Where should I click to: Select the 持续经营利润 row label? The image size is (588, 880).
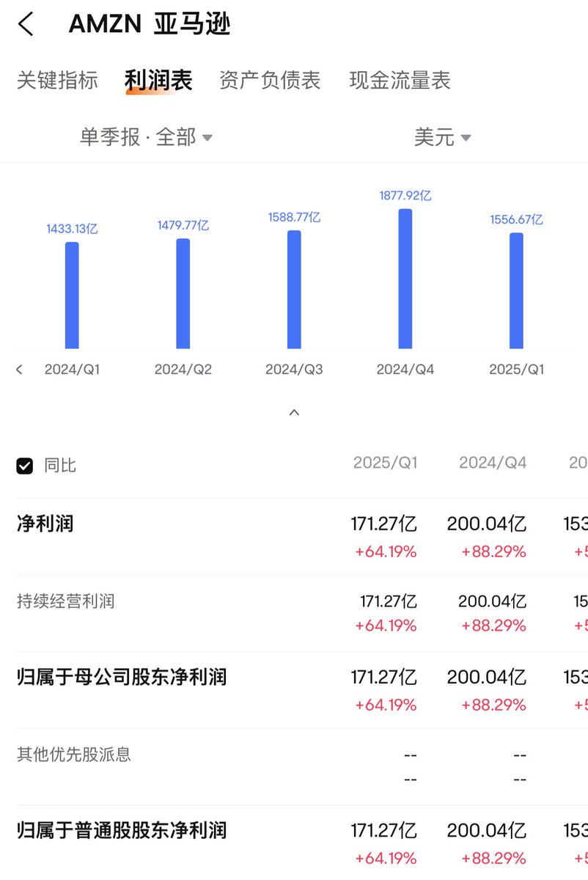coord(66,601)
